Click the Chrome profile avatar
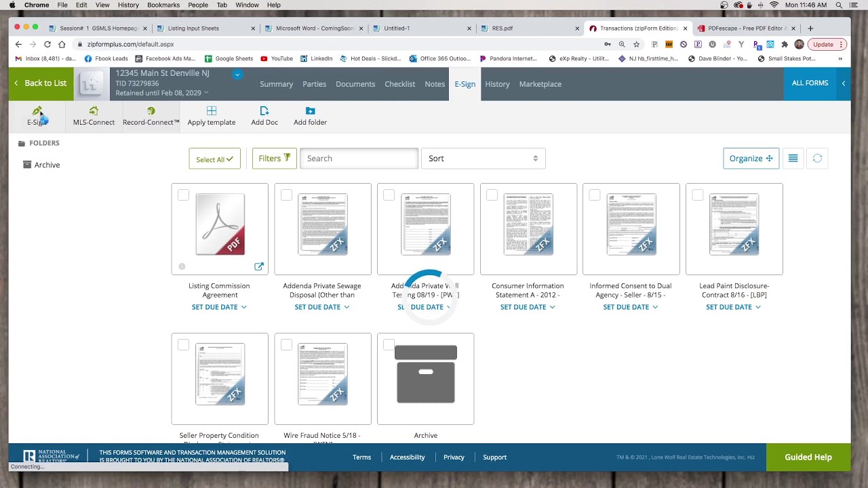 799,44
